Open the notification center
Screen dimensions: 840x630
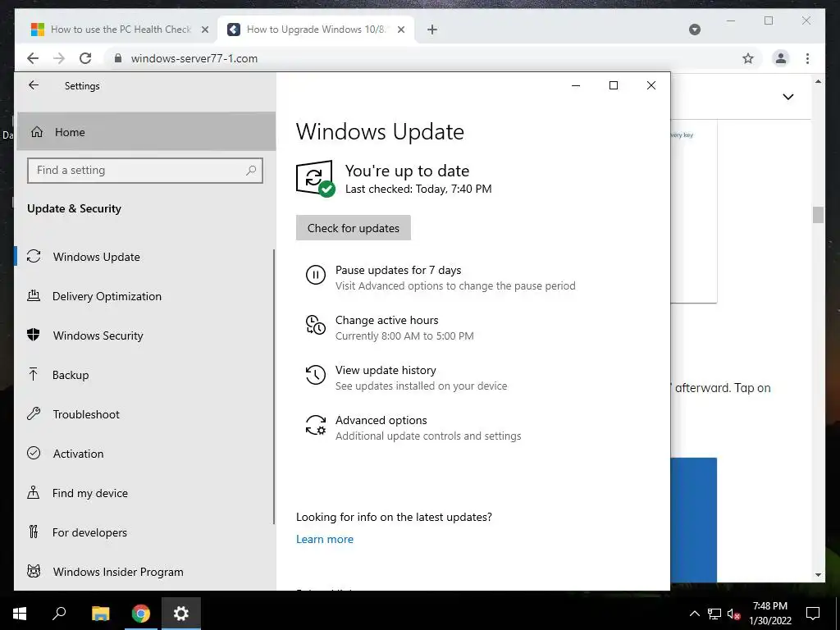813,614
